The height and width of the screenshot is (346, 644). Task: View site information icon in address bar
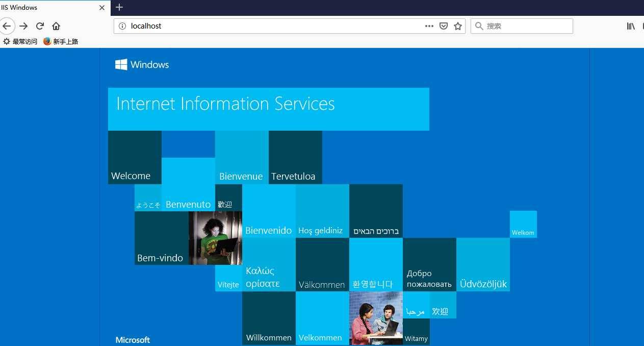click(122, 26)
